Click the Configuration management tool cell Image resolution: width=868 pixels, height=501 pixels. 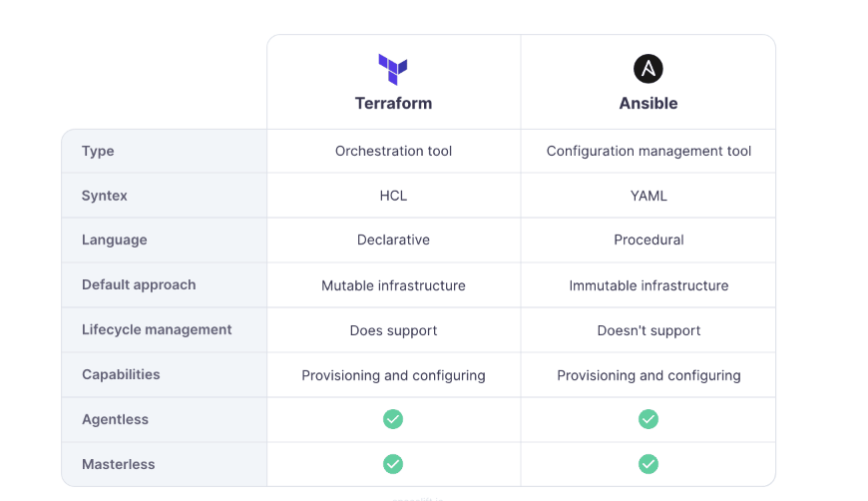[x=649, y=151]
